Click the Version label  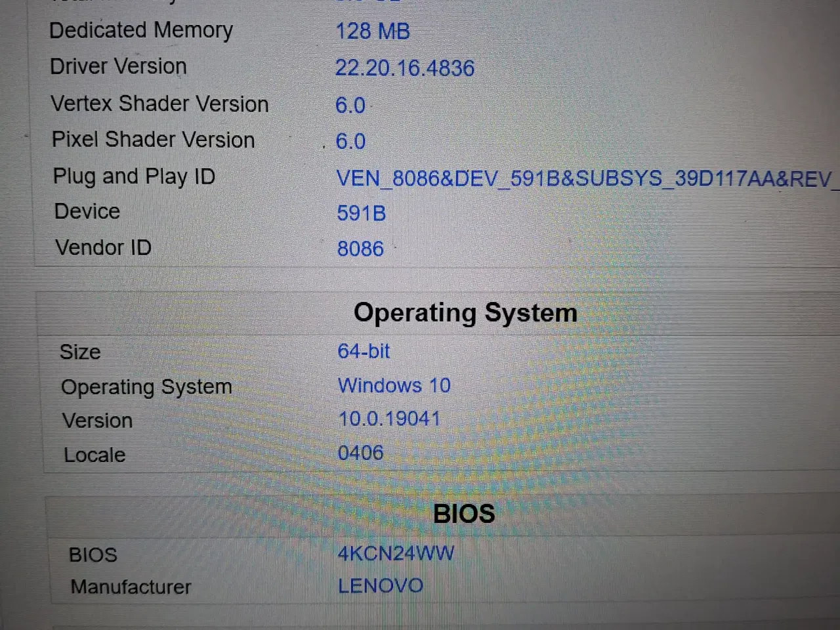(97, 421)
